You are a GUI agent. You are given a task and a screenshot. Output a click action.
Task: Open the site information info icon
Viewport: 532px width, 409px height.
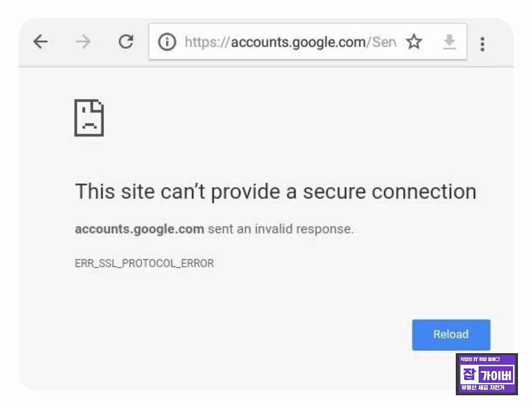(167, 42)
